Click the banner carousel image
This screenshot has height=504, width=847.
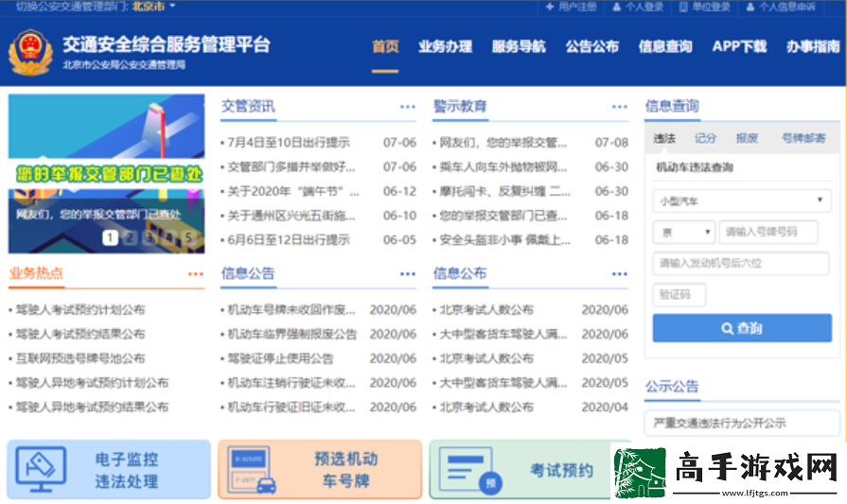click(106, 174)
